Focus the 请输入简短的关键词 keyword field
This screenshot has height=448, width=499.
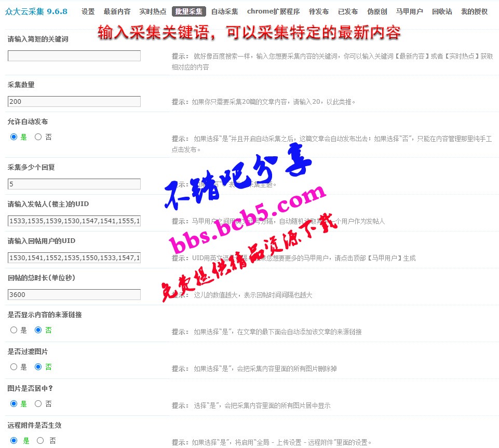74,56
